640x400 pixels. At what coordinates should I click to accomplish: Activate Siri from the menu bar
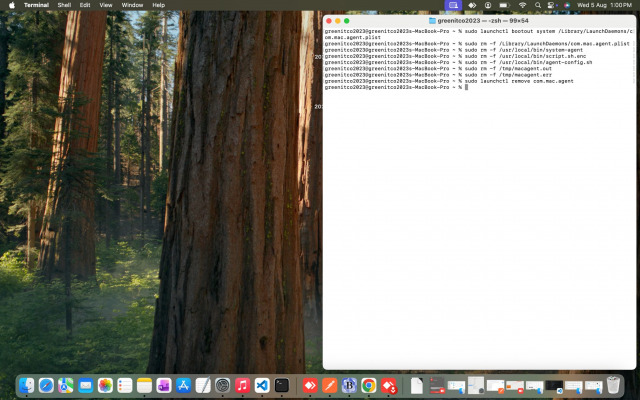567,5
